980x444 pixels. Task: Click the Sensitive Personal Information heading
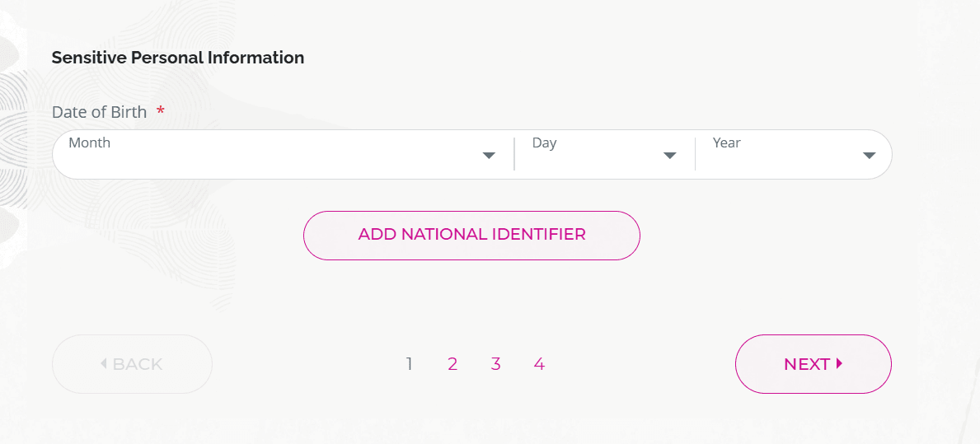coord(178,58)
